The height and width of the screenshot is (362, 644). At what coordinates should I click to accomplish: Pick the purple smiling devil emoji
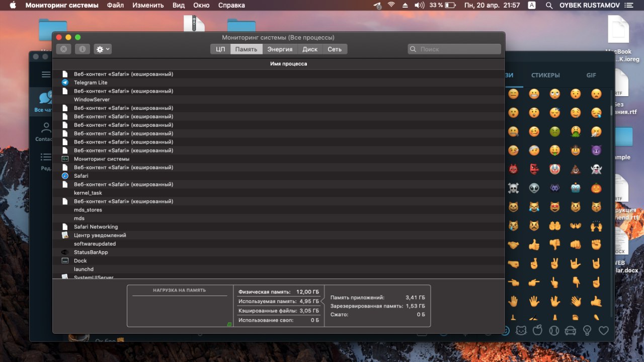point(596,150)
